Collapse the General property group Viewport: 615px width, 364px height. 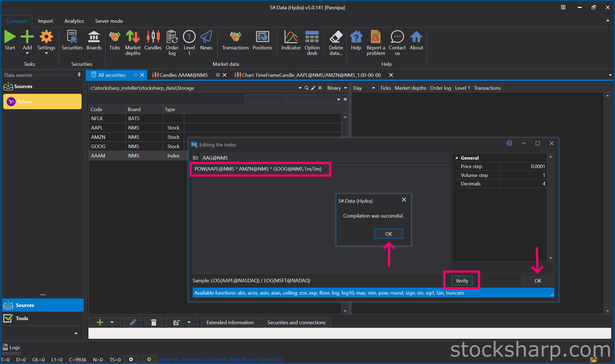[457, 158]
